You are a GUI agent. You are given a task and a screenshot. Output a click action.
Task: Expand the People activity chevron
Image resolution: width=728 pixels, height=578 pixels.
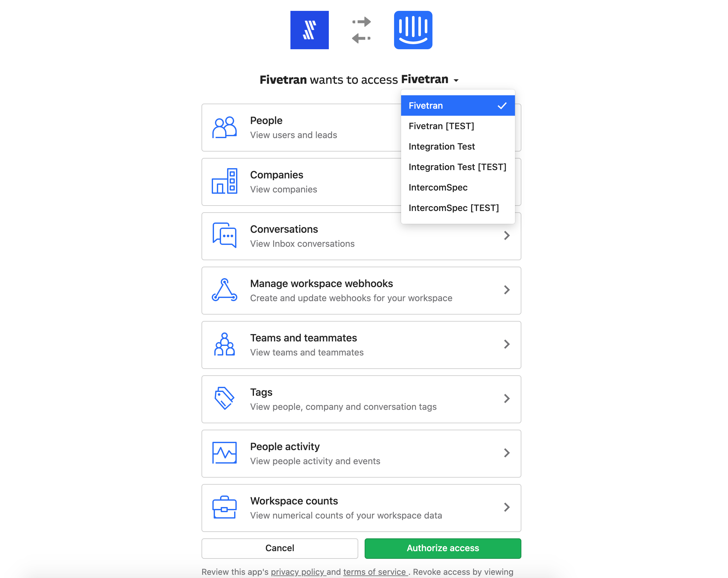point(506,453)
